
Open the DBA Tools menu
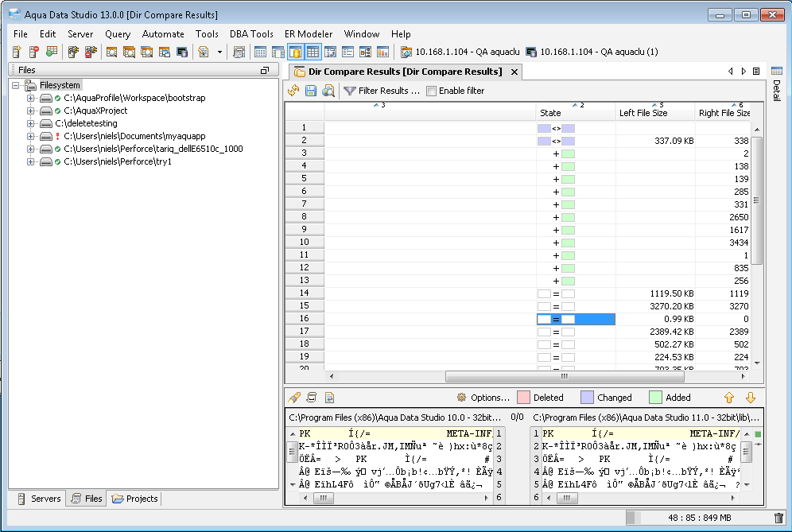coord(251,34)
